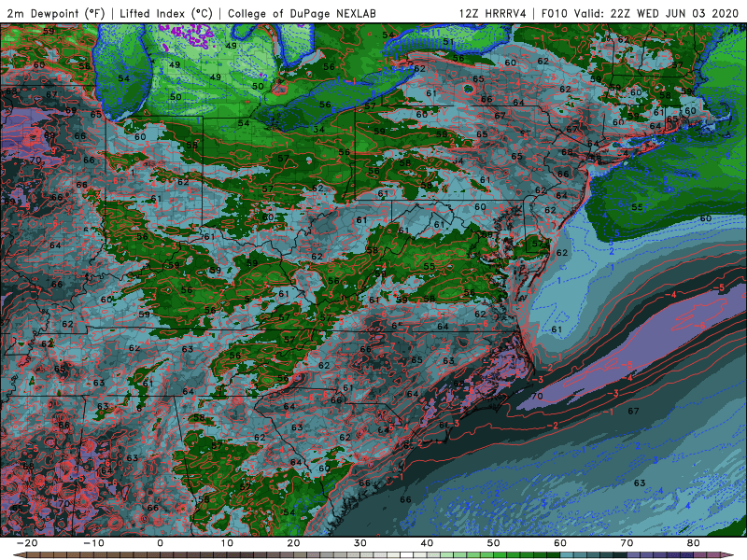The height and width of the screenshot is (560, 747).
Task: Click the '30' color bar label
Action: coord(360,543)
